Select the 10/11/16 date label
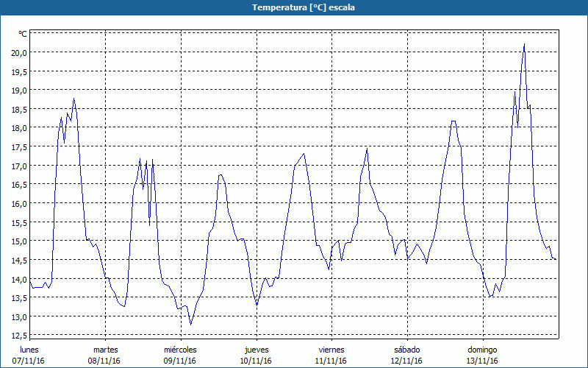The image size is (588, 368). coord(256,361)
